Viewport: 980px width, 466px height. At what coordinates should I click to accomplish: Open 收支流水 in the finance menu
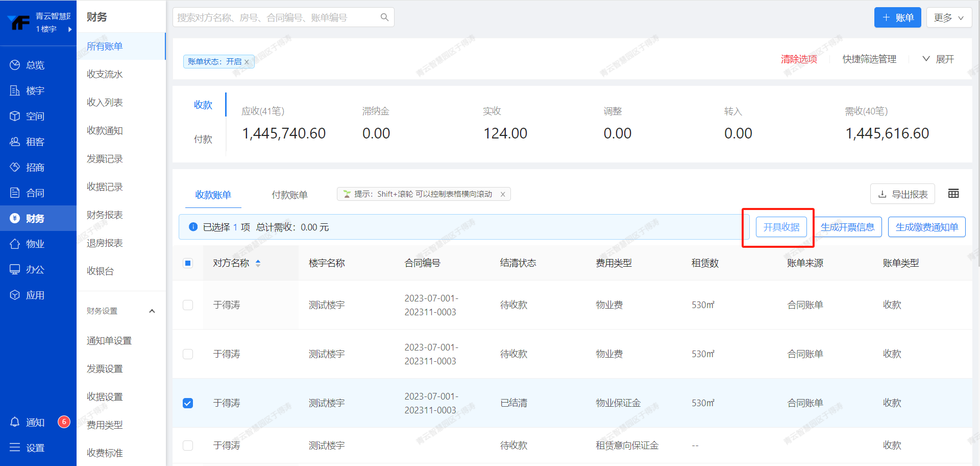pos(105,75)
